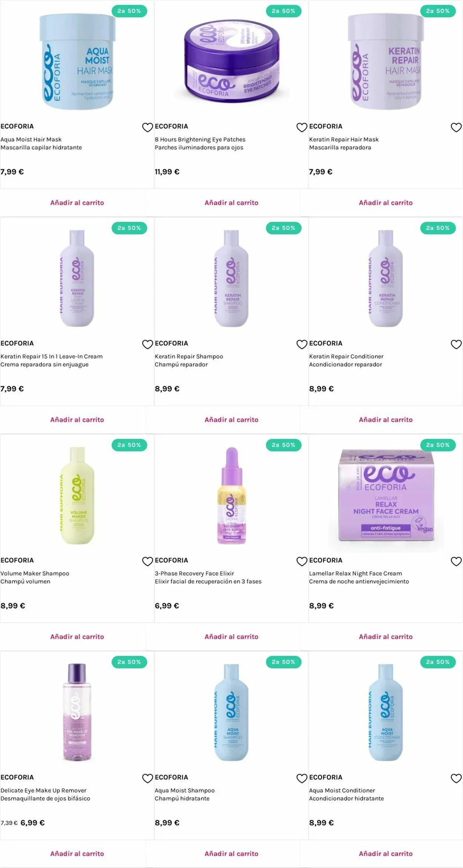The width and height of the screenshot is (463, 868).
Task: Toggle favorite heart on Aqua Moist Conditioner
Action: pos(456,778)
